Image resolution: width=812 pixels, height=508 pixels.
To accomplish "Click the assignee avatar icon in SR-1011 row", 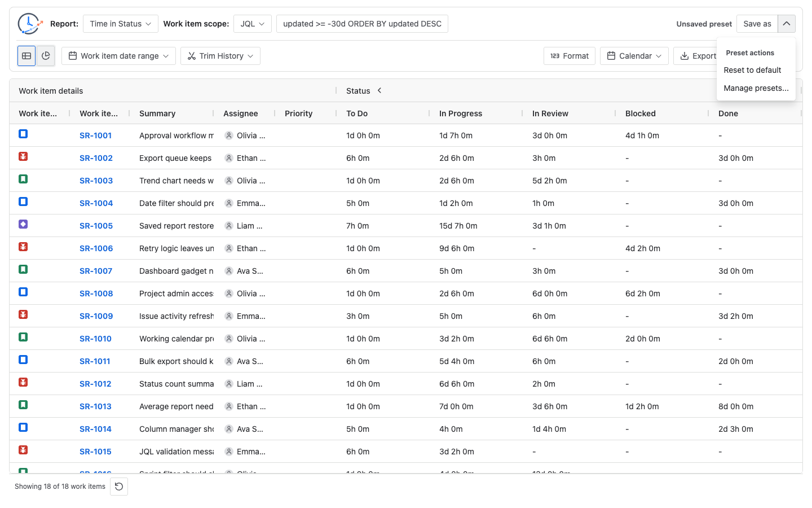I will [229, 361].
